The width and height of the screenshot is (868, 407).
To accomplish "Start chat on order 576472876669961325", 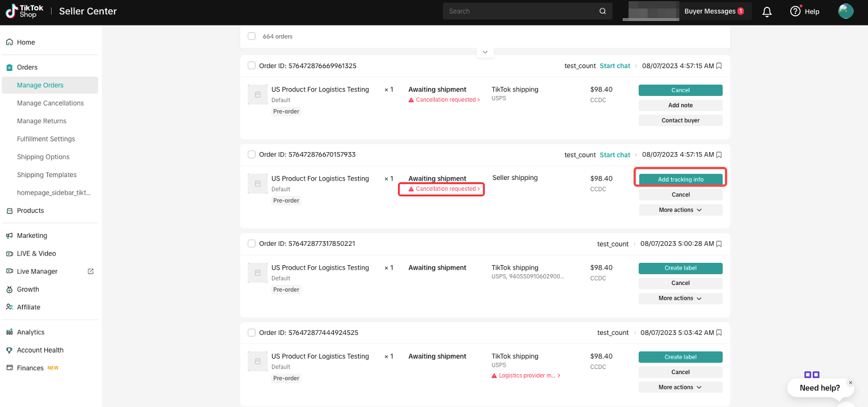I will click(615, 66).
